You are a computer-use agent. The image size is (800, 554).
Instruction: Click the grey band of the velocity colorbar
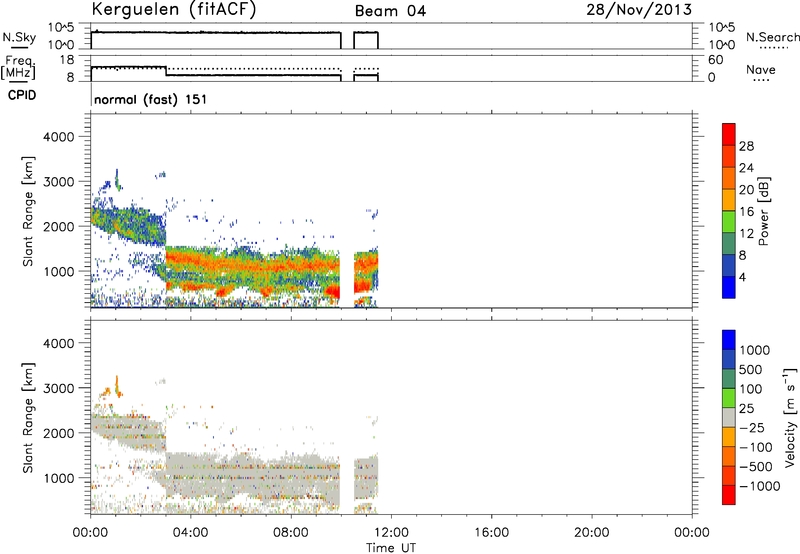pyautogui.click(x=729, y=417)
